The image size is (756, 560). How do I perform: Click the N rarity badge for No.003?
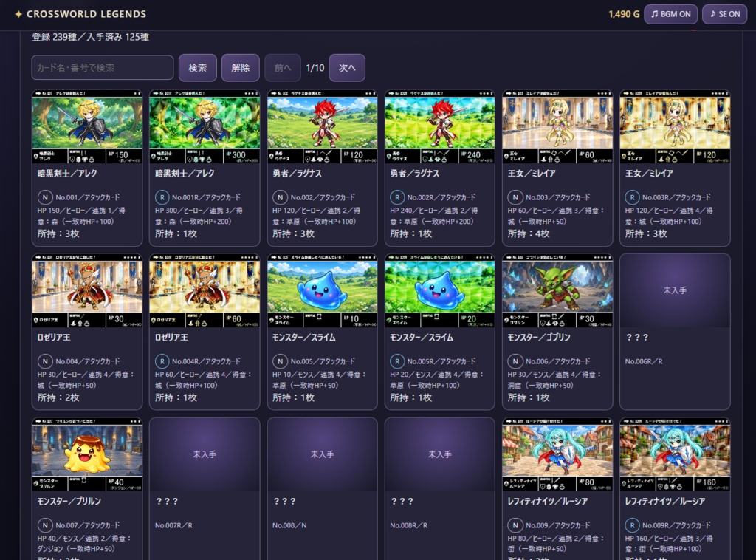pyautogui.click(x=515, y=197)
